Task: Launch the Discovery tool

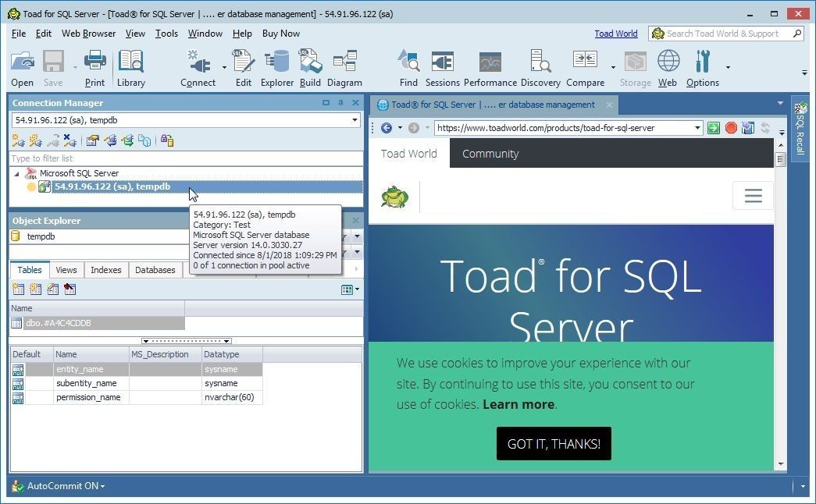Action: (540, 68)
